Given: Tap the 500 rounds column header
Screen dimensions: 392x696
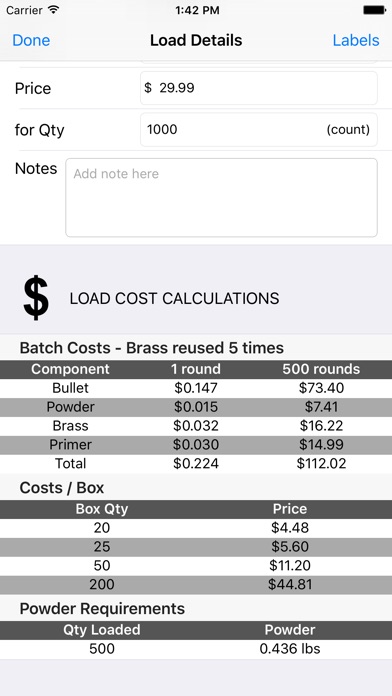Looking at the screenshot, I should [321, 369].
